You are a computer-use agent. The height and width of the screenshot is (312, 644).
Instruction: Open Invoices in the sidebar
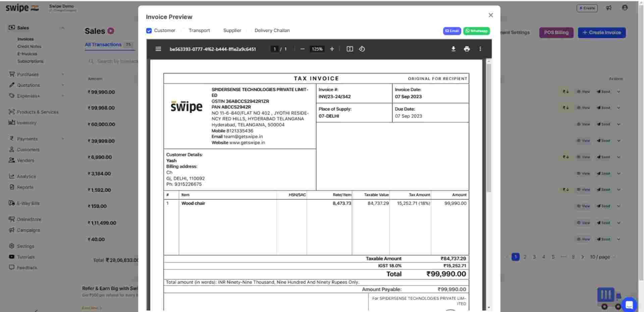coord(25,39)
